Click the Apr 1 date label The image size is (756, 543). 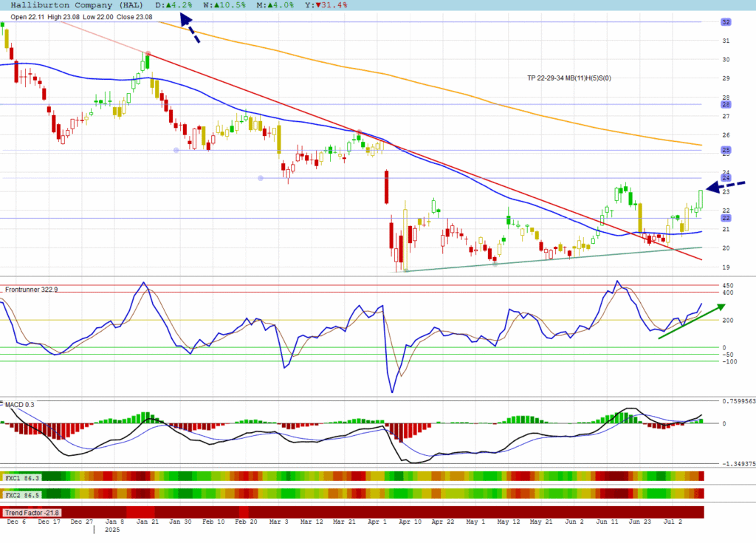pyautogui.click(x=377, y=522)
